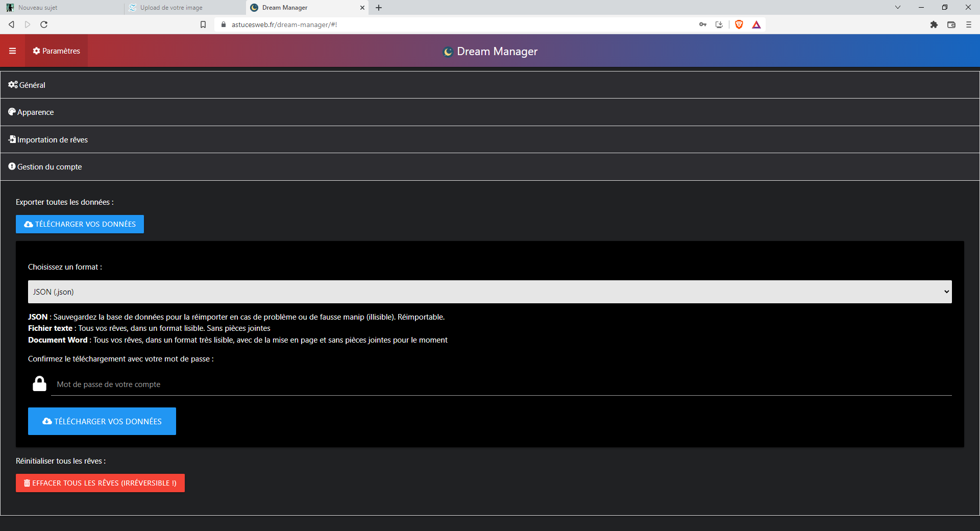Click the Paramètres gear icon
This screenshot has height=531, width=980.
point(36,51)
